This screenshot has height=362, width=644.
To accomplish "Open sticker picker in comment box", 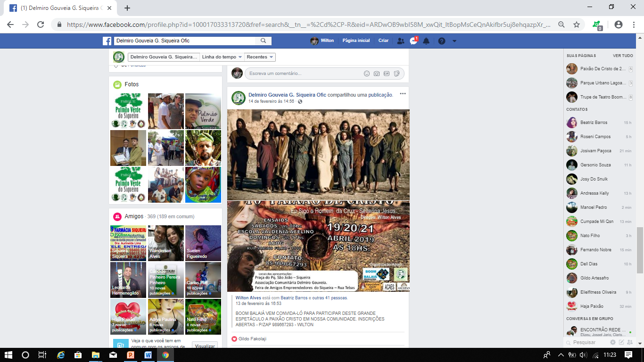I will tap(397, 74).
